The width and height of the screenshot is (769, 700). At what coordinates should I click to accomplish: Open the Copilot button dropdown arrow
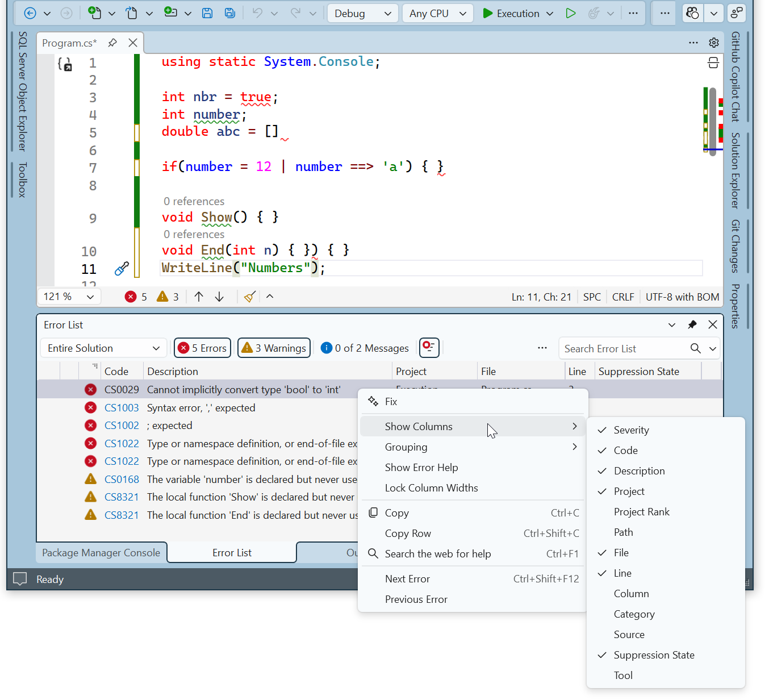(x=714, y=13)
